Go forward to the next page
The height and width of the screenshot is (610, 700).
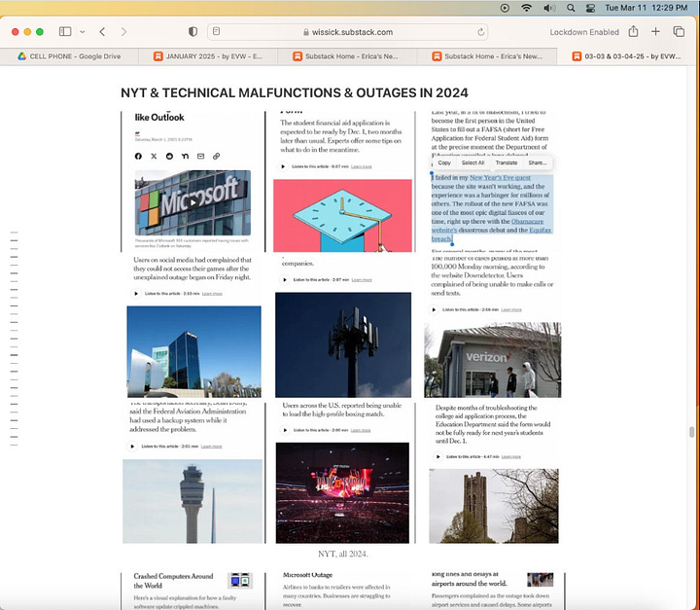[123, 32]
